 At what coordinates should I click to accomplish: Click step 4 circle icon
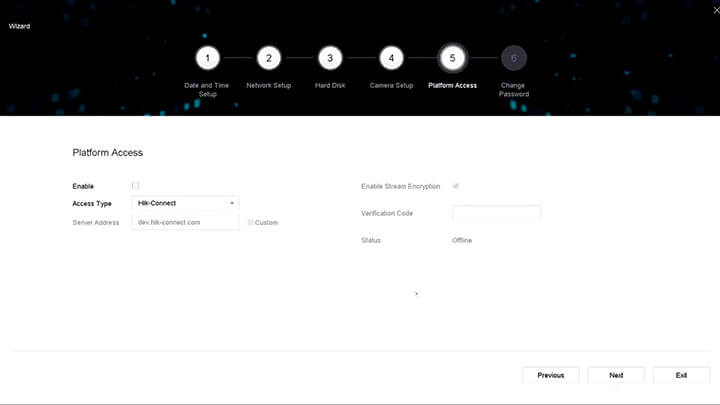point(391,58)
